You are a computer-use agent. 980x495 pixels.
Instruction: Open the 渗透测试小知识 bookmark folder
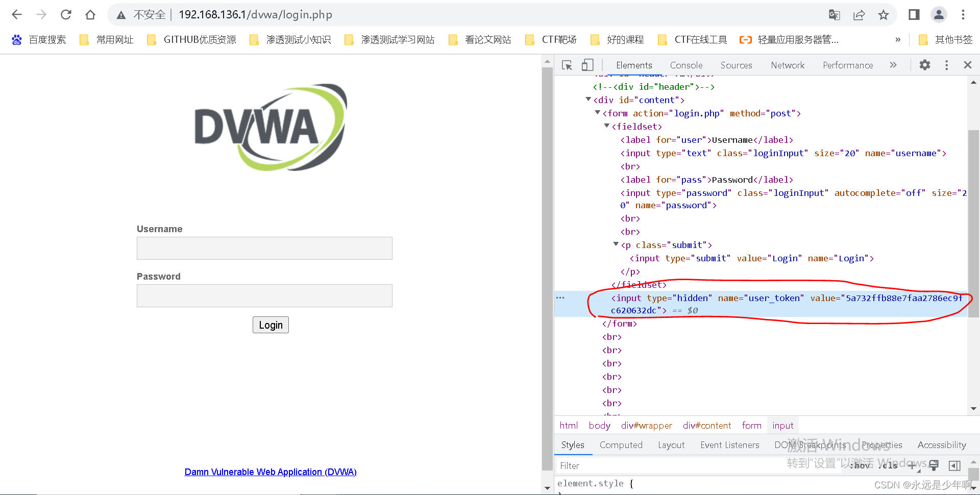(x=290, y=40)
